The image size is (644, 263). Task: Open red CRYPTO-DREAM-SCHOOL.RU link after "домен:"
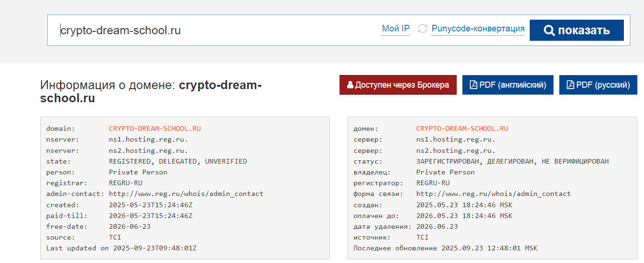coord(462,128)
